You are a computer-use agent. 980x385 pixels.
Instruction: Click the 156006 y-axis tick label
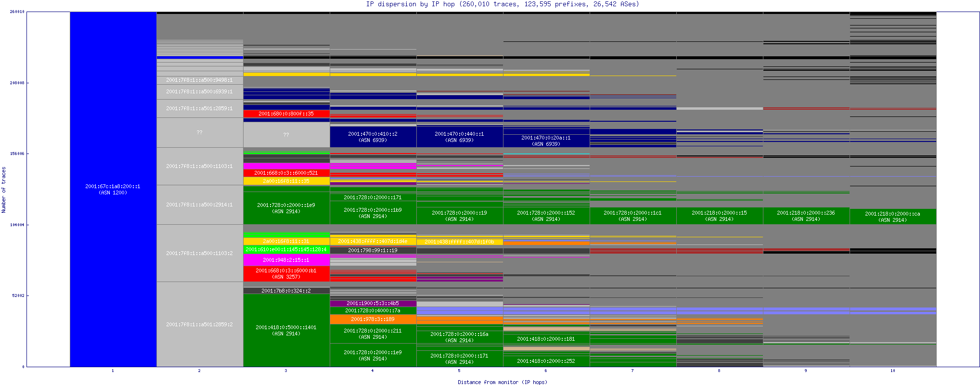(17, 154)
